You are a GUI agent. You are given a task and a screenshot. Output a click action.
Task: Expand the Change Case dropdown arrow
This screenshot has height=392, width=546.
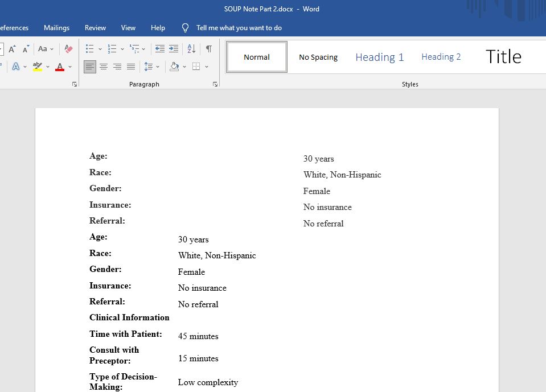pos(52,49)
